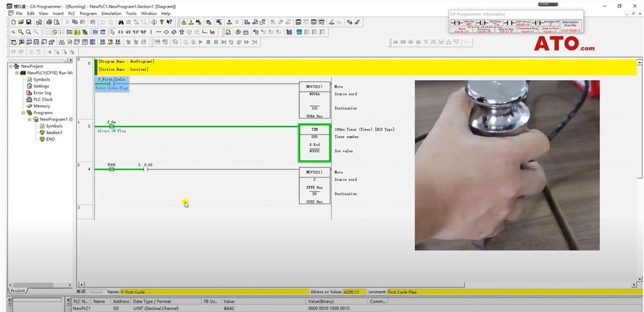Select Error log in the project tree
Screen dimensions: 644x312
[x=43, y=93]
